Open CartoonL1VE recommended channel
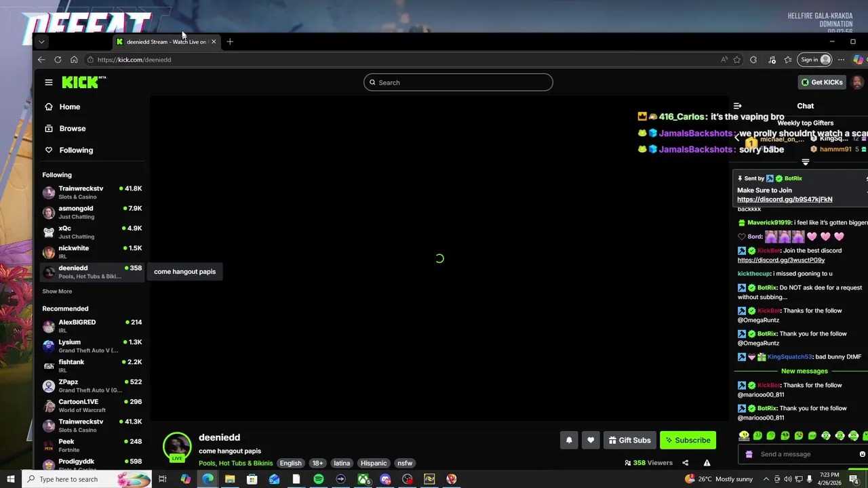 point(92,405)
